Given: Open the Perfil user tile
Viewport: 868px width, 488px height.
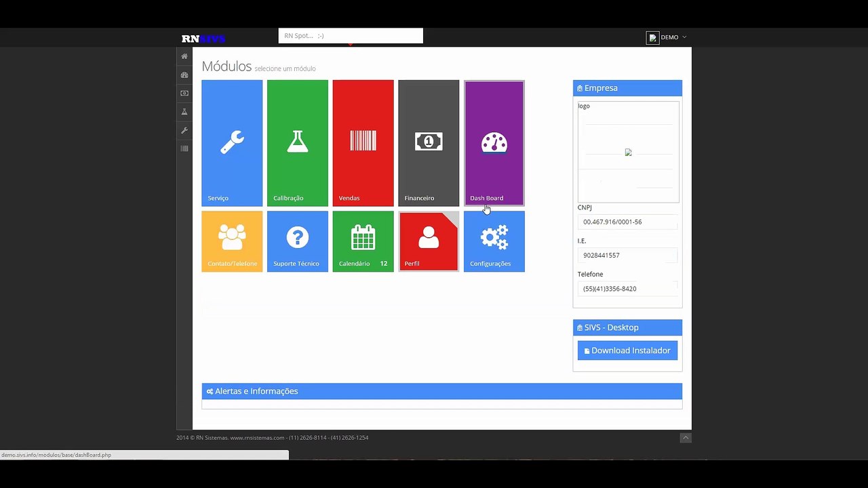Looking at the screenshot, I should (x=429, y=241).
